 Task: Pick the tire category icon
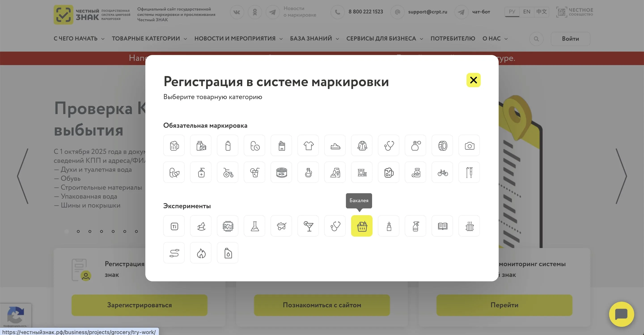[x=442, y=146]
